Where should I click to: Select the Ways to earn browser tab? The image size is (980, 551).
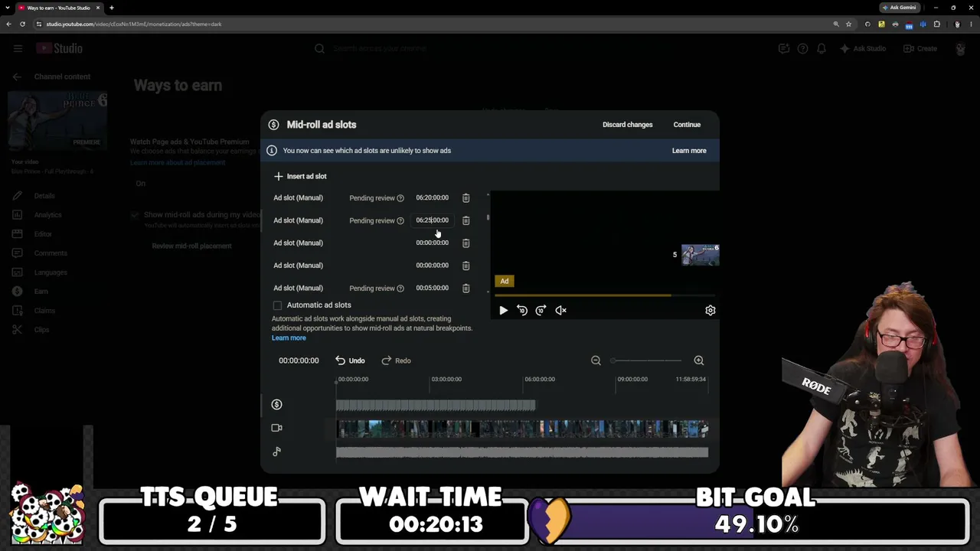59,8
